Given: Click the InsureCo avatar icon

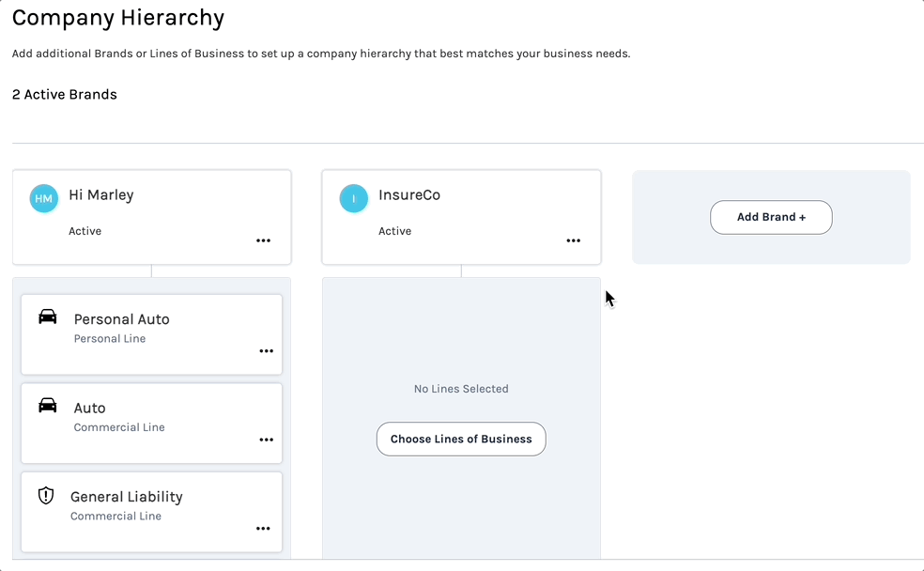Looking at the screenshot, I should click(354, 198).
